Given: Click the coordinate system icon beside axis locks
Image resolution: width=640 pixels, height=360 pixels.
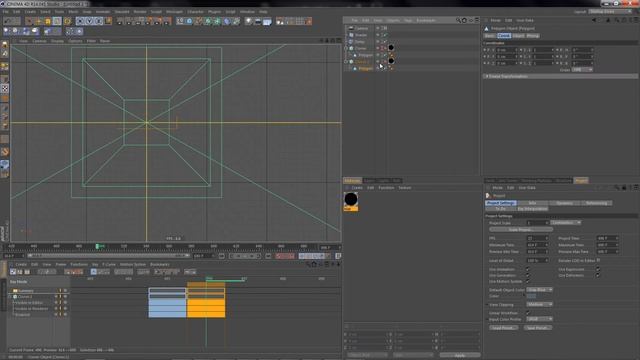Looking at the screenshot, I should coord(108,21).
